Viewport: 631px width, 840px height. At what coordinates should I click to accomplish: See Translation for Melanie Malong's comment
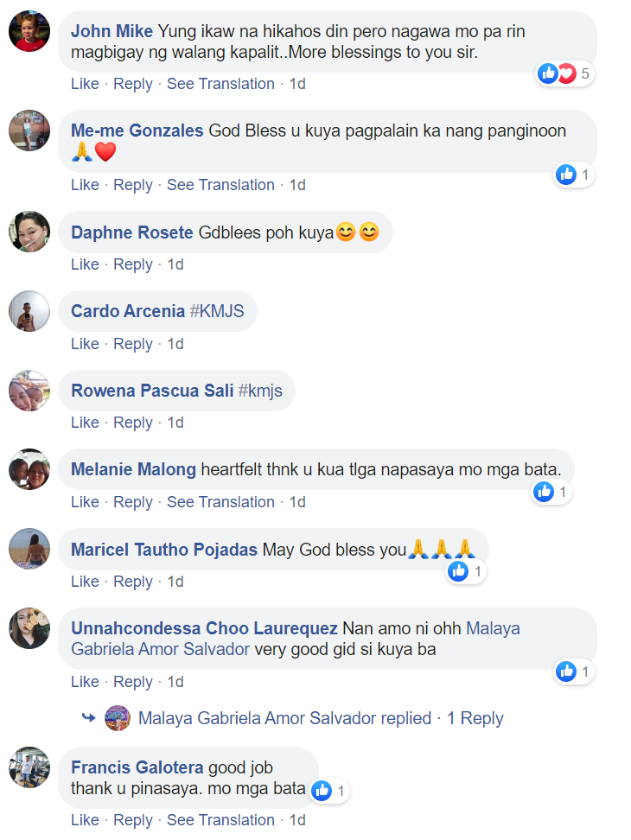[x=220, y=502]
